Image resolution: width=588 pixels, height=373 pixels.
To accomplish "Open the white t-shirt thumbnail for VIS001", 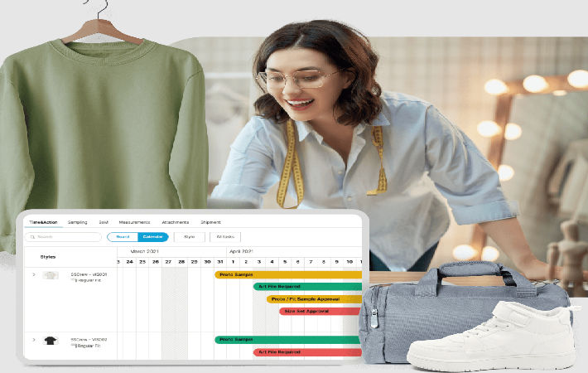I will coord(51,275).
